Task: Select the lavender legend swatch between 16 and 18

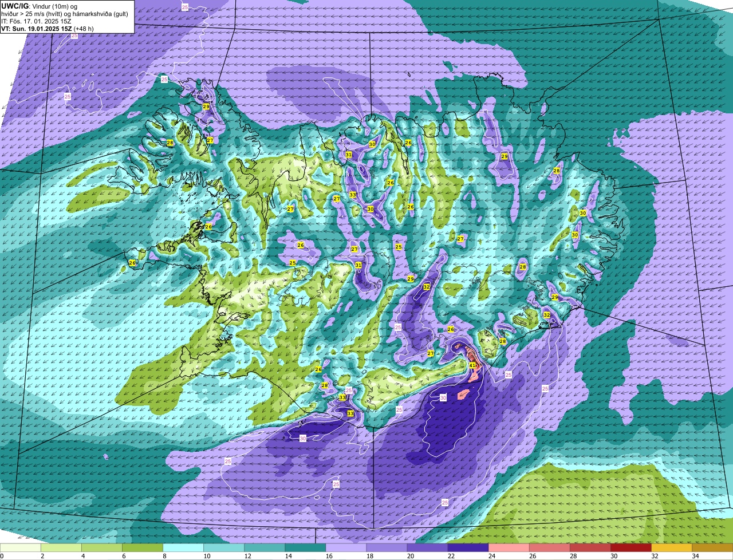Action: click(346, 548)
